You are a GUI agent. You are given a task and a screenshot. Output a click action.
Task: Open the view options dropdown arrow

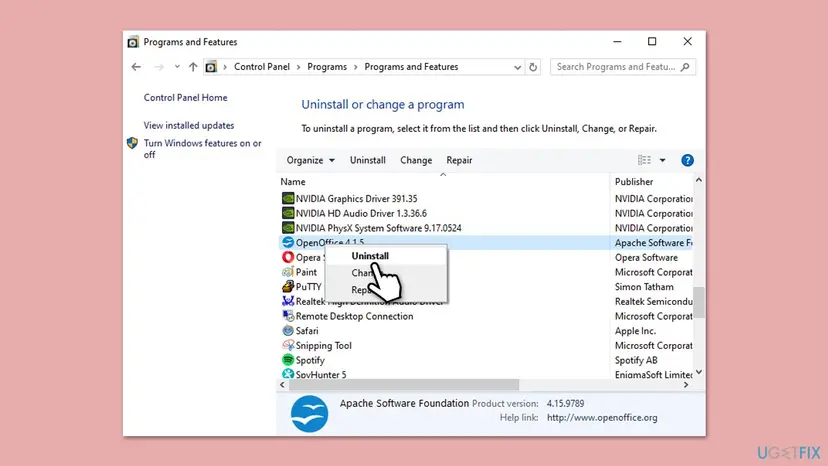tap(662, 160)
